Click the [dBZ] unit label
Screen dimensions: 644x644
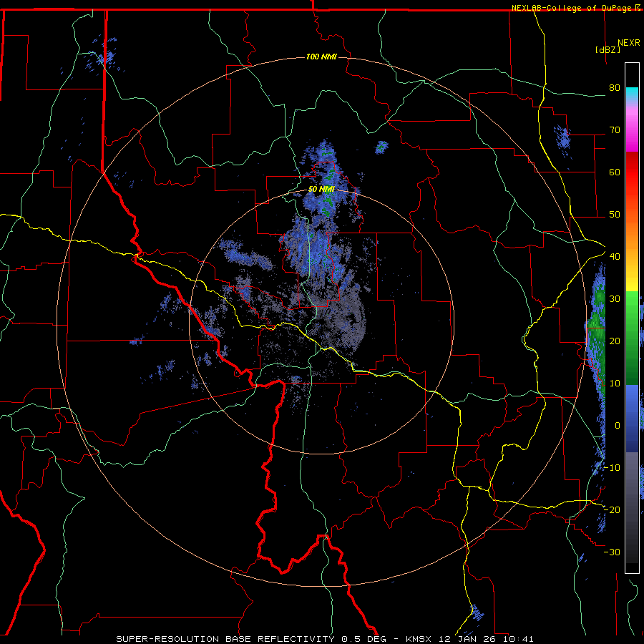[608, 49]
